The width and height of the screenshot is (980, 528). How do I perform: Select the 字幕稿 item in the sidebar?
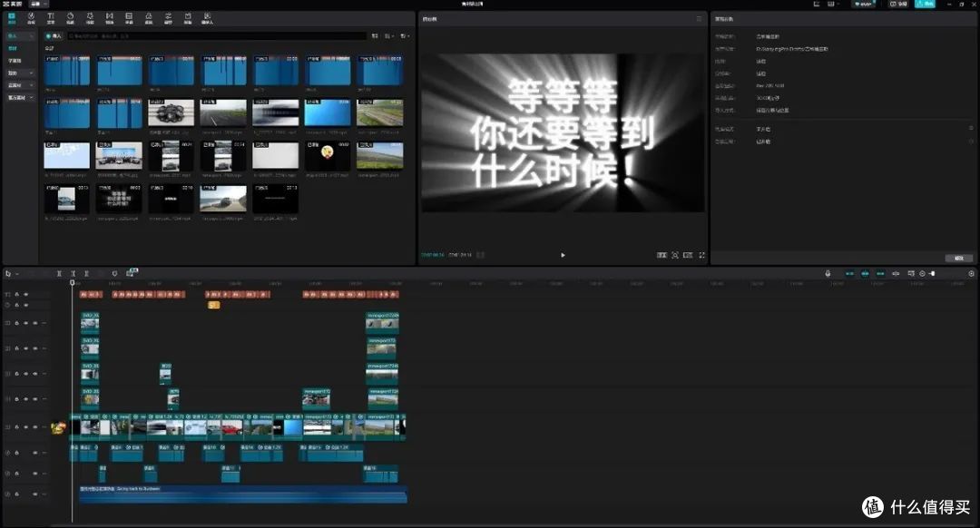pos(15,61)
